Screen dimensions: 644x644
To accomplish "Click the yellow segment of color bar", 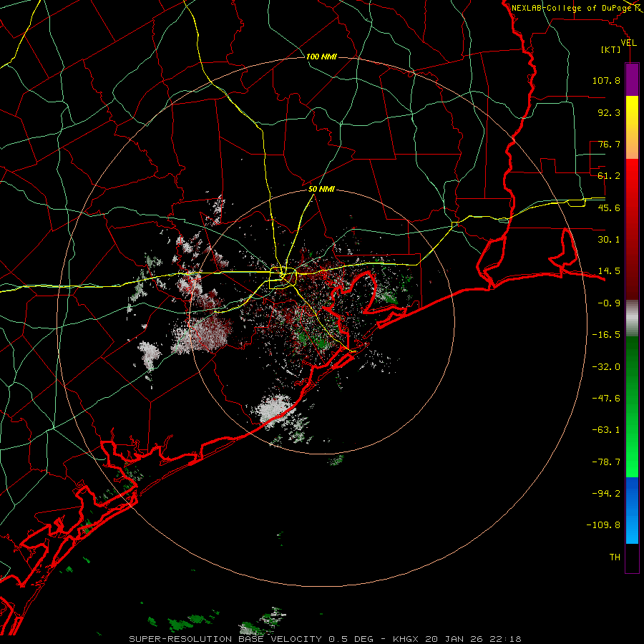I will 632,127.
